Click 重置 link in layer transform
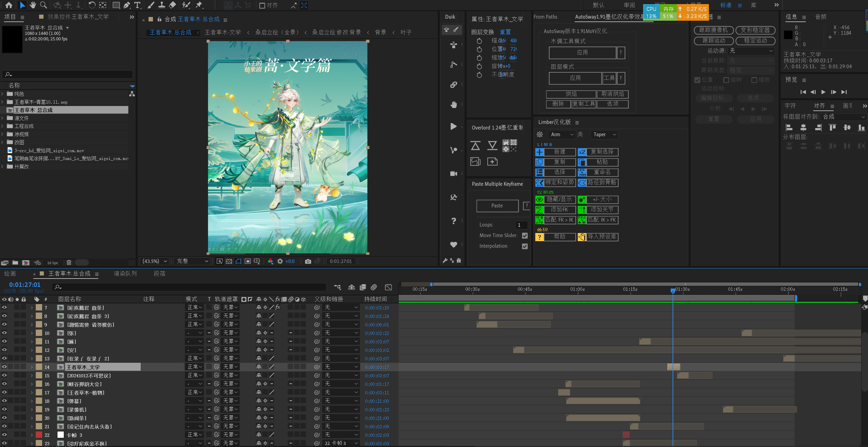Screen dimensions: 868x447 tap(505, 32)
